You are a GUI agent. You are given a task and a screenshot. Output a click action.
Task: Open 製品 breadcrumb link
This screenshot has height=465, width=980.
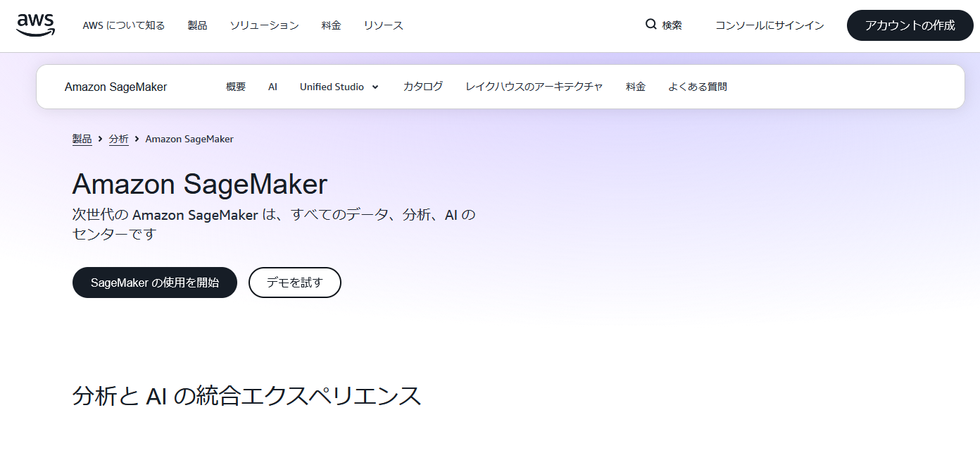click(x=82, y=139)
